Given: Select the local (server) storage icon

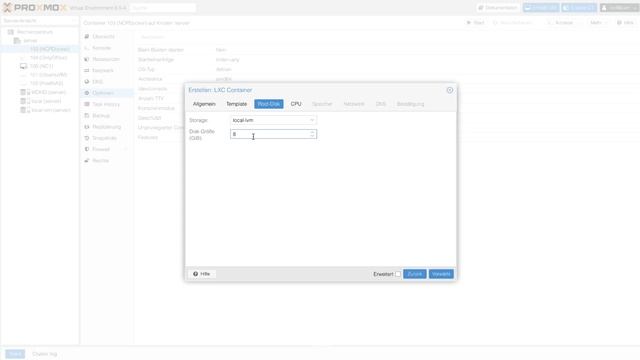Looking at the screenshot, I should [24, 101].
